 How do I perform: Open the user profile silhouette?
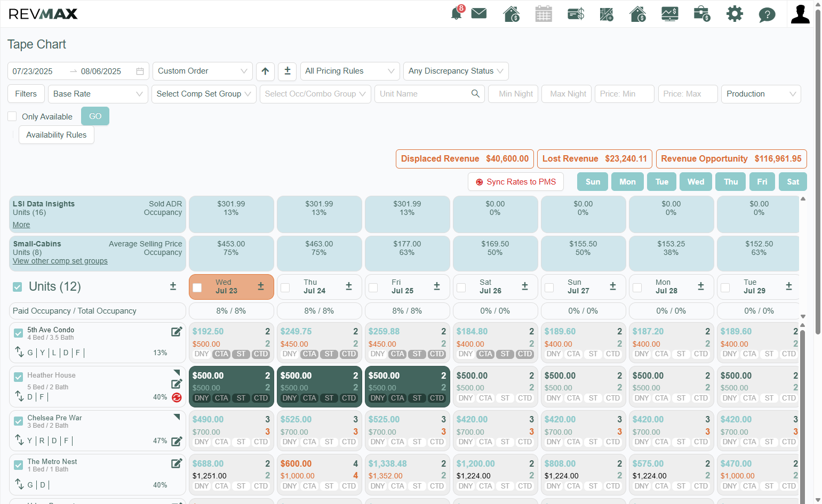[x=800, y=14]
